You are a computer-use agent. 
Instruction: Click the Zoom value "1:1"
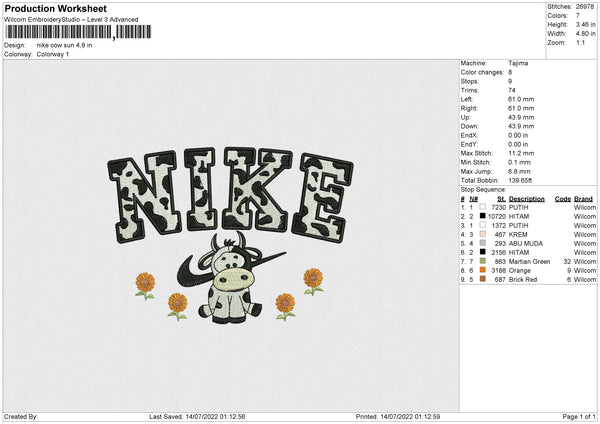coord(580,42)
